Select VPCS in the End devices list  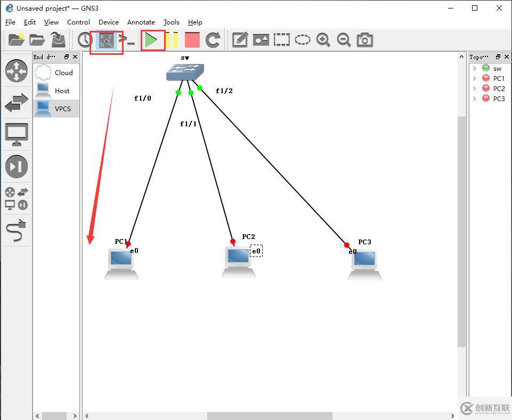click(x=56, y=109)
